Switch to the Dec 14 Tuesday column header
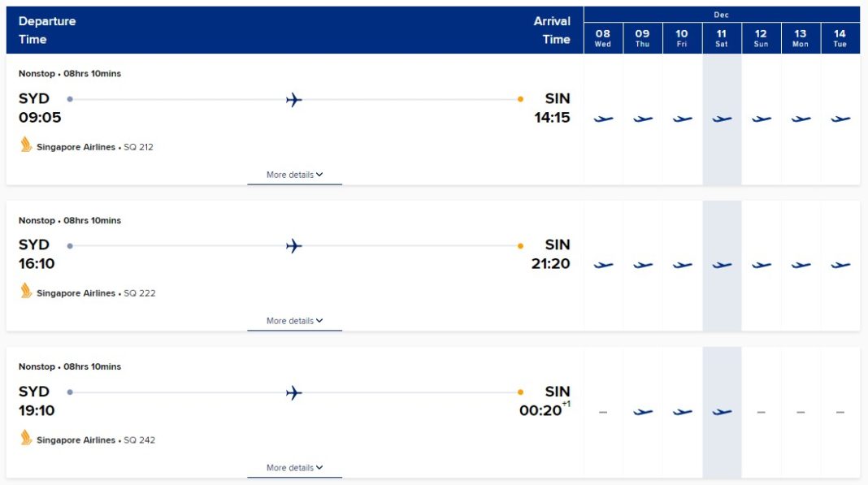The width and height of the screenshot is (868, 485). 840,37
